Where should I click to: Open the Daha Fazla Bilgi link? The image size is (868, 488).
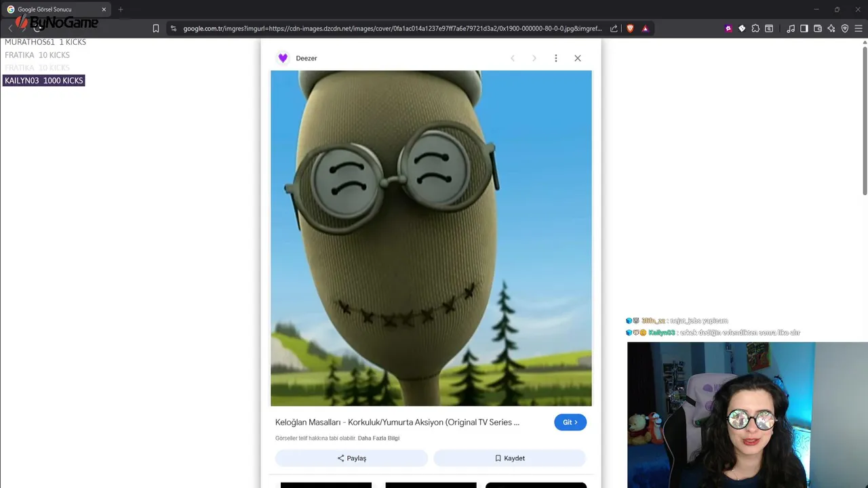pos(378,439)
